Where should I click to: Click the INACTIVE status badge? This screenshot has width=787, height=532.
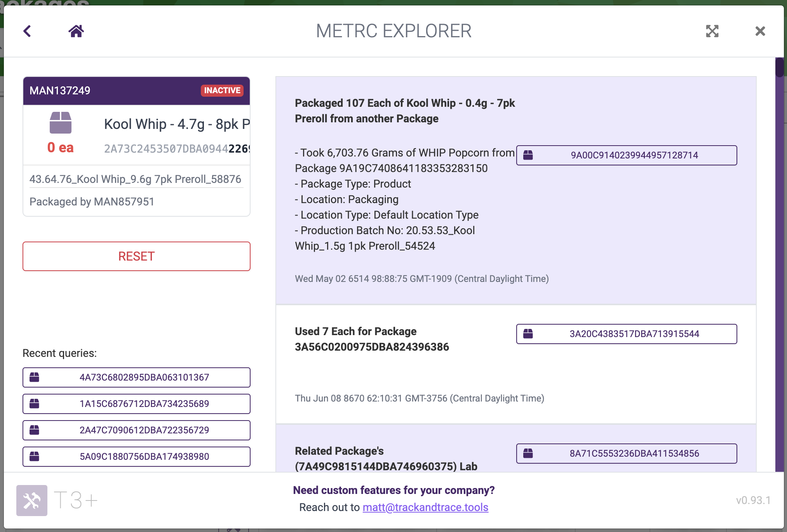click(222, 90)
